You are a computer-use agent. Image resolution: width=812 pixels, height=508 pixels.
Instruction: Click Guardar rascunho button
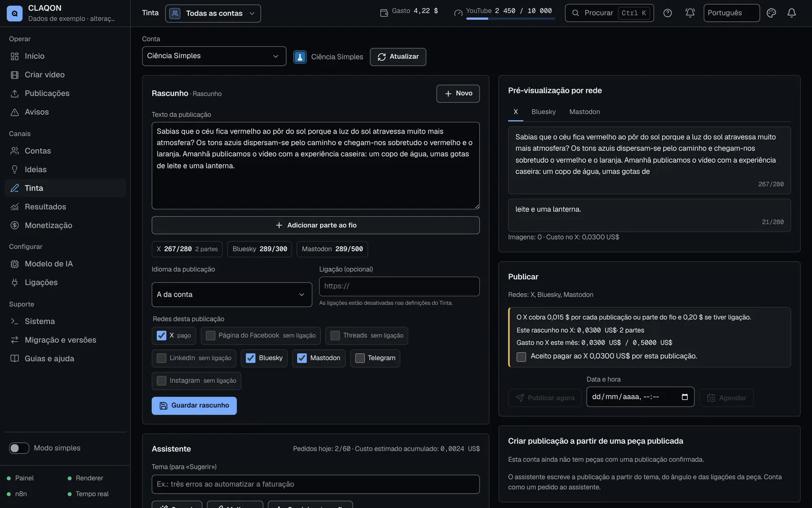[194, 405]
